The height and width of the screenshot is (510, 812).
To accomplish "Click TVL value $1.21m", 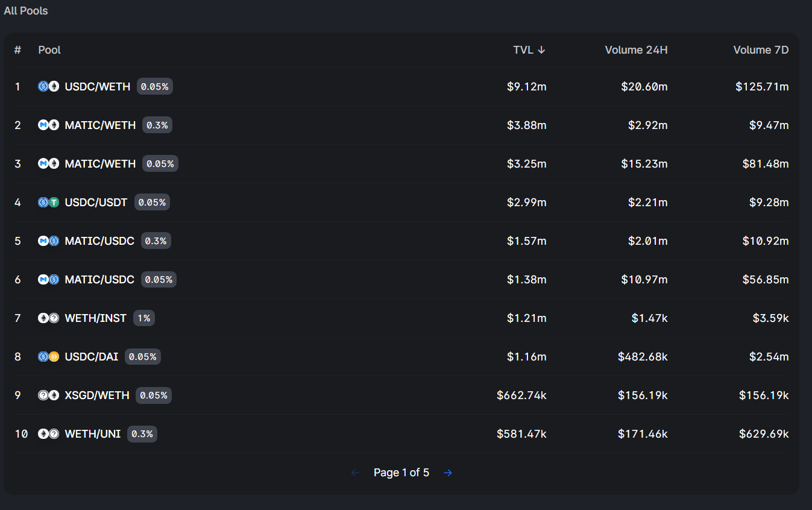I will (x=526, y=318).
